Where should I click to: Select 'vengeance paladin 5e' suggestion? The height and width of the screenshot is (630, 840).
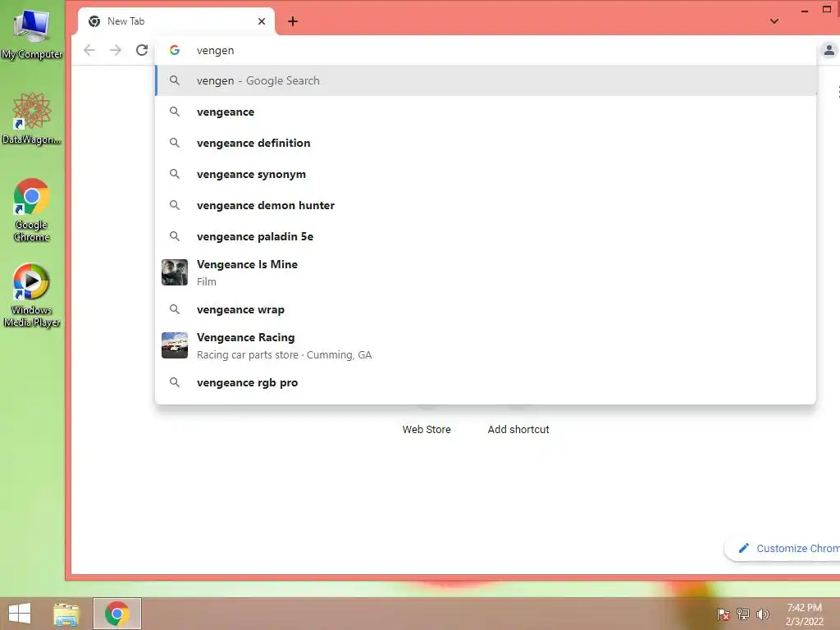(486, 236)
